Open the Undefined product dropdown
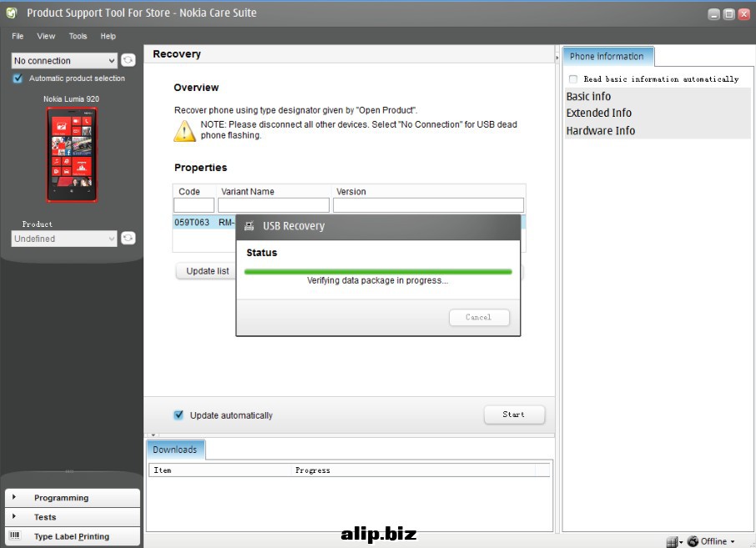The image size is (756, 548). [x=64, y=239]
